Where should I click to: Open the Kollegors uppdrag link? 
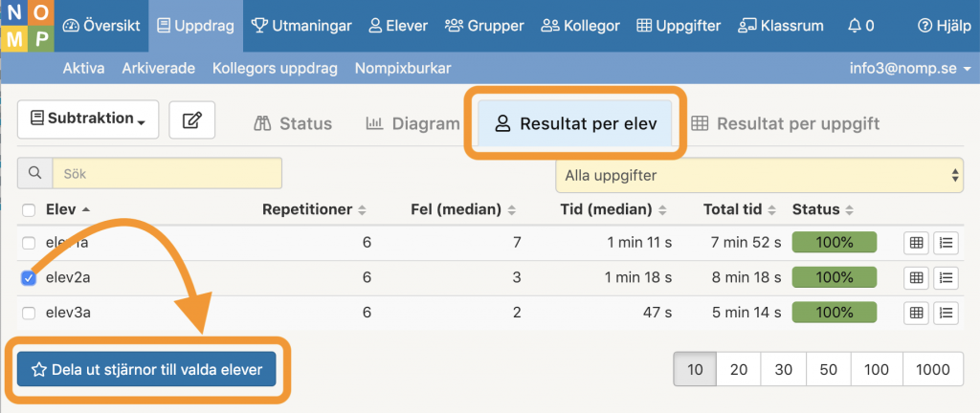coord(275,69)
